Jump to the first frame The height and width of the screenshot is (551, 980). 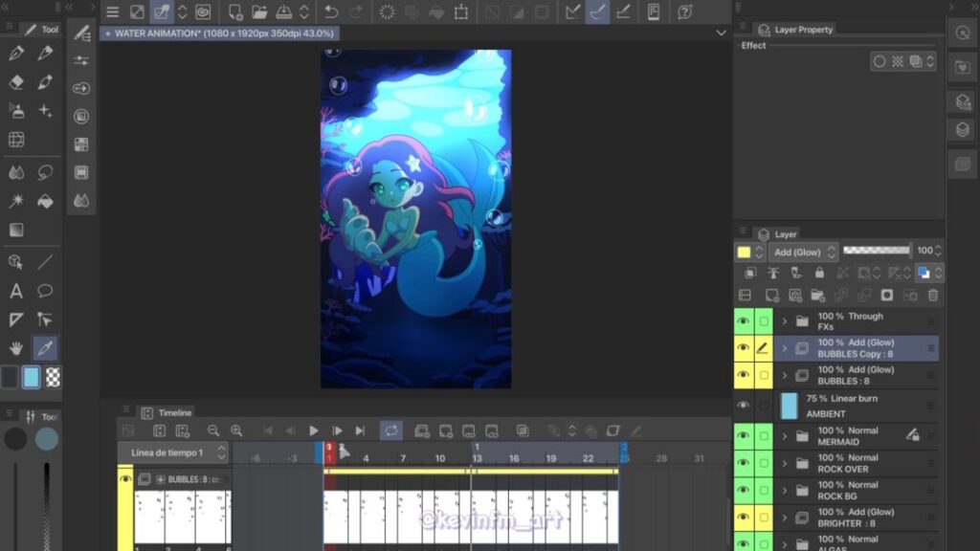[268, 430]
